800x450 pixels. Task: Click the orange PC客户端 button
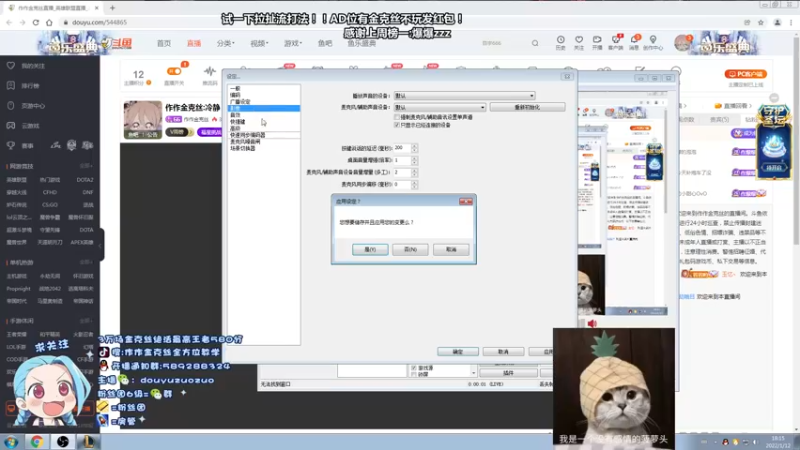pyautogui.click(x=745, y=74)
